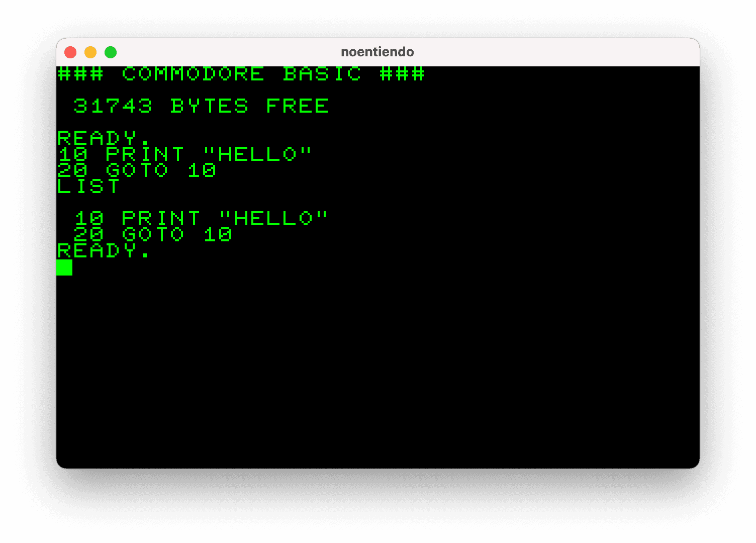756x543 pixels.
Task: Click the trailing ### symbols after BASIC
Action: (x=402, y=74)
